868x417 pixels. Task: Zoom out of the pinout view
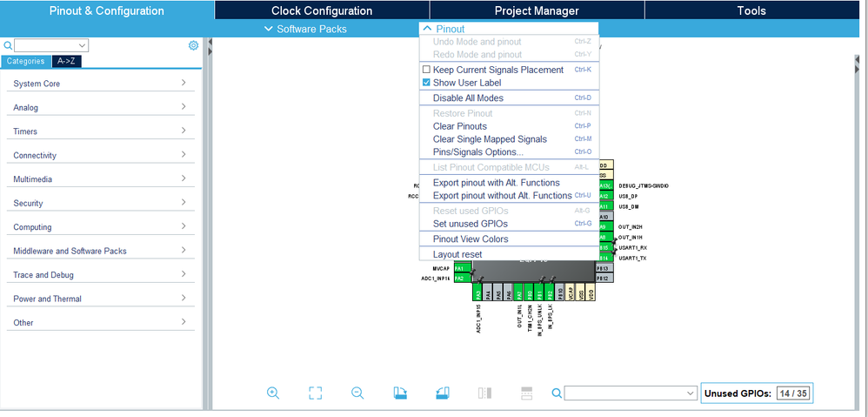point(357,393)
